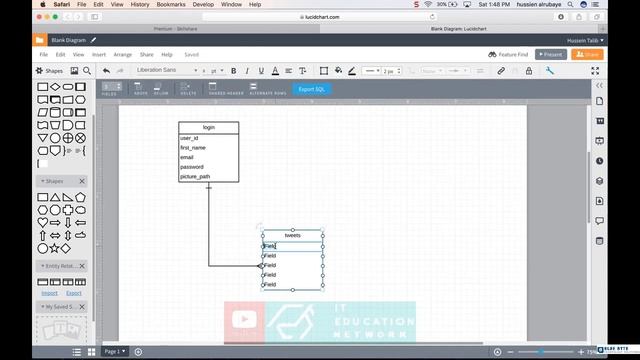Viewport: 640px width, 360px height.
Task: Open the revision history clock icon
Action: pyautogui.click(x=599, y=161)
